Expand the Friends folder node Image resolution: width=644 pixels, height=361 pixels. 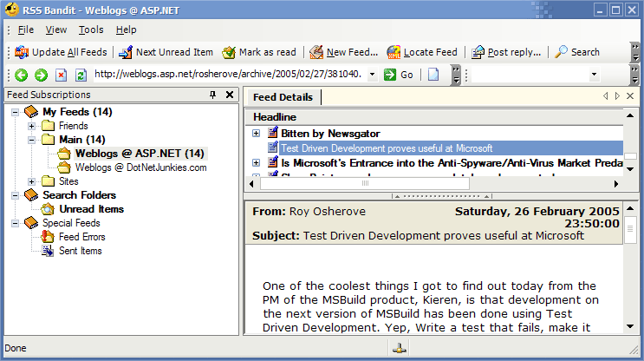[31, 126]
